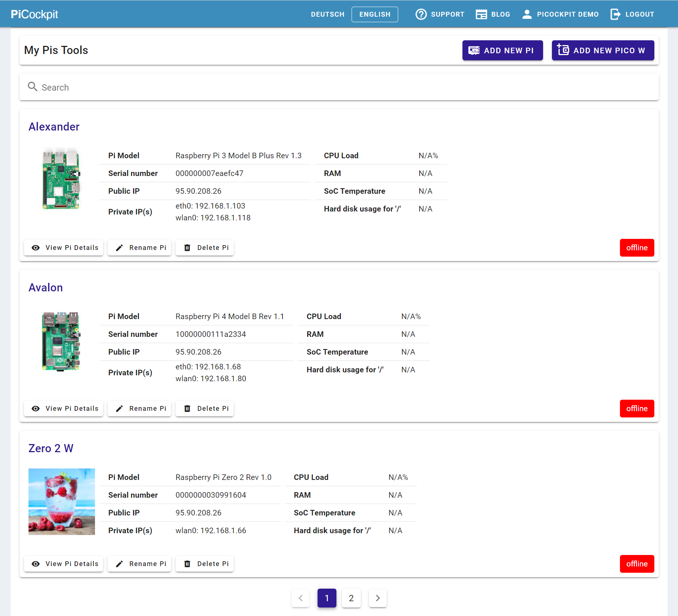This screenshot has width=678, height=616.
Task: Click the eye icon for Zero 2 W
Action: 35,564
